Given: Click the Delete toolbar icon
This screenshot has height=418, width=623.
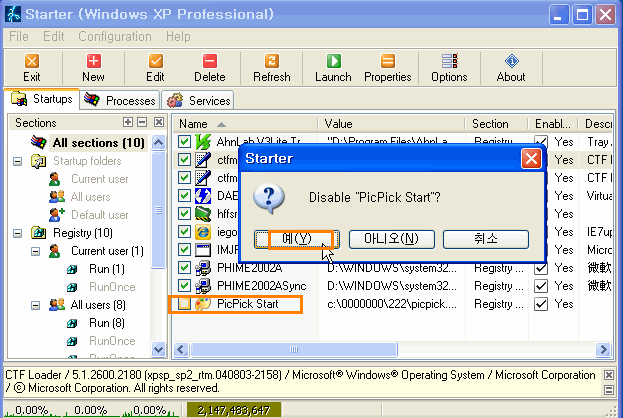Looking at the screenshot, I should click(210, 61).
